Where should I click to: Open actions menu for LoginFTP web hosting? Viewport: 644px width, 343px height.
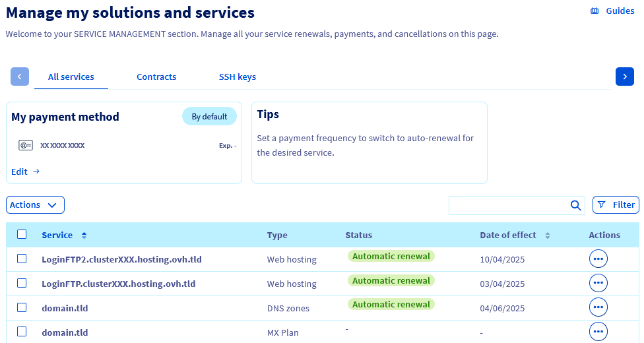[598, 284]
